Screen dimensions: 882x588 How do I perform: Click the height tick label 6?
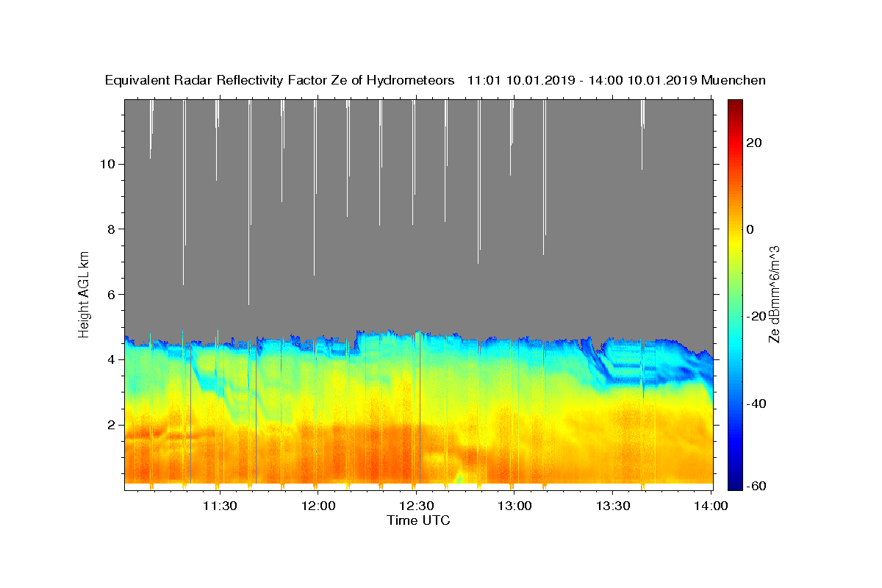[112, 295]
